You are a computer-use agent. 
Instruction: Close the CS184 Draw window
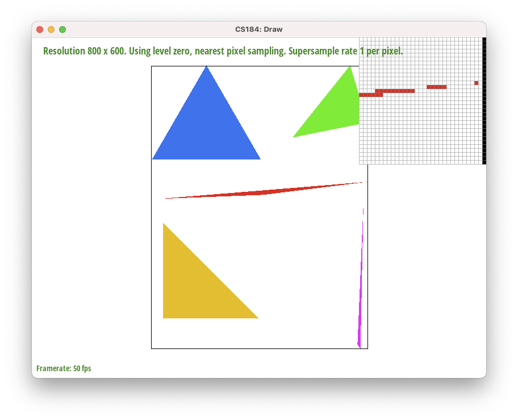coord(40,30)
